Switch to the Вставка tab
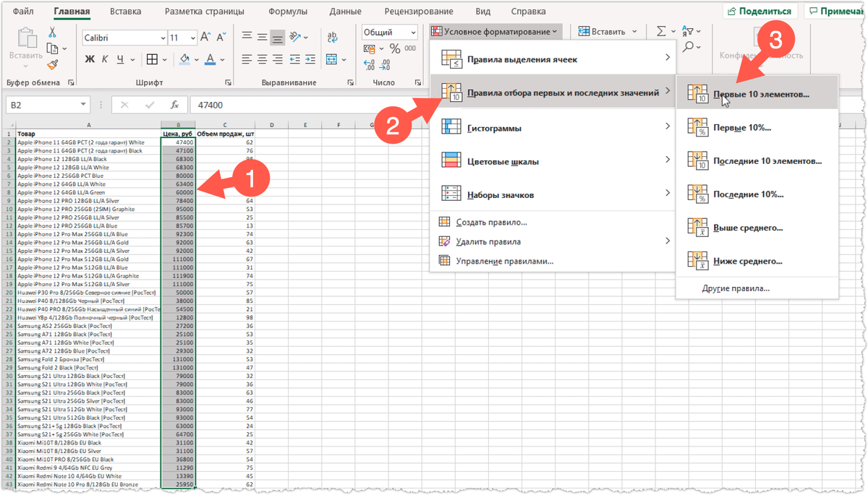Viewport: 868px width, 495px height. (125, 12)
